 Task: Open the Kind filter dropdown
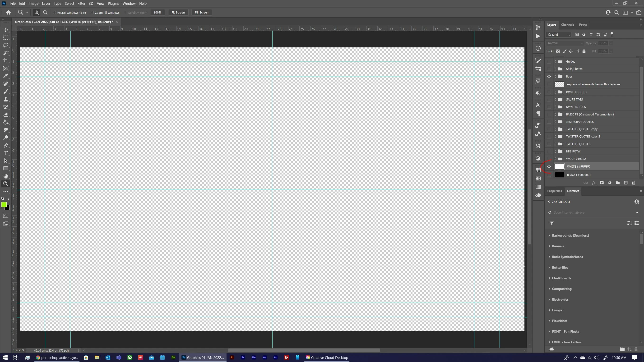tap(559, 35)
